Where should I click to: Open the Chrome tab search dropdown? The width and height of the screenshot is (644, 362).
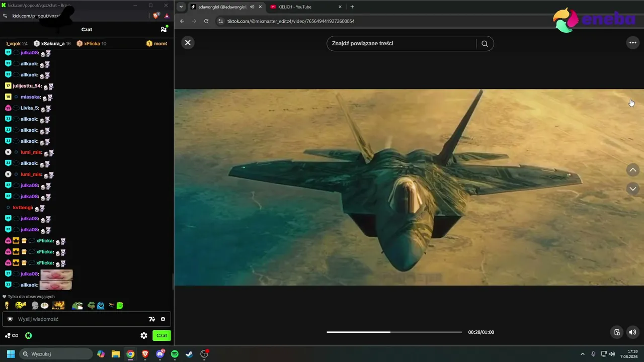tap(181, 7)
